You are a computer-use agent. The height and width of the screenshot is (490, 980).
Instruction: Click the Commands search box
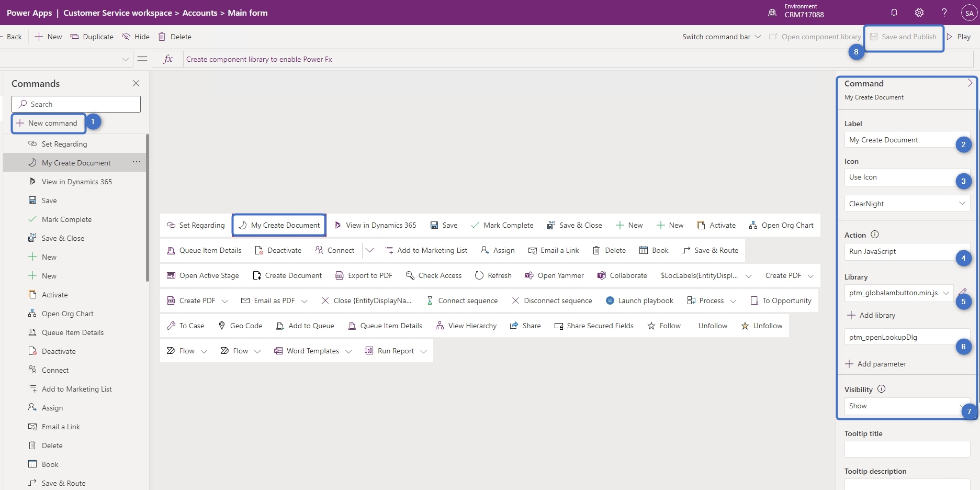point(76,104)
